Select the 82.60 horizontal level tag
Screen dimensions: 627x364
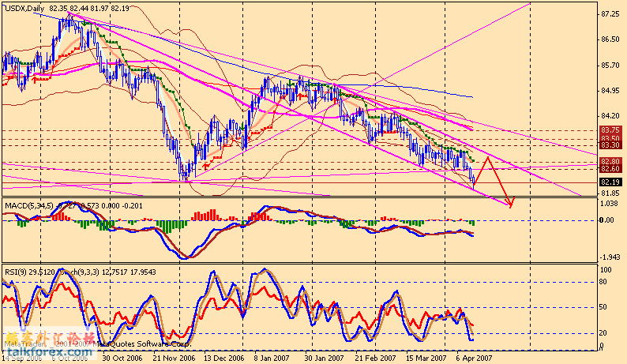(x=610, y=169)
